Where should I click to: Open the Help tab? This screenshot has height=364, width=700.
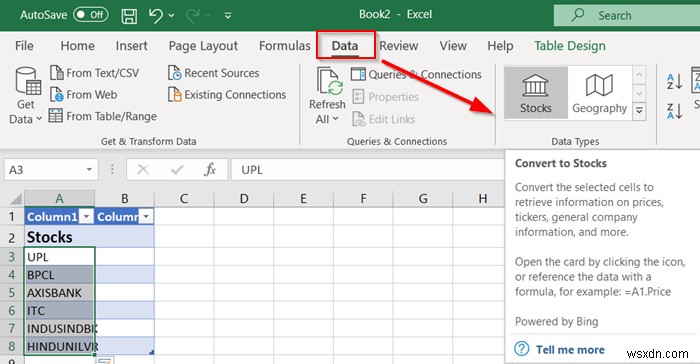click(x=500, y=46)
